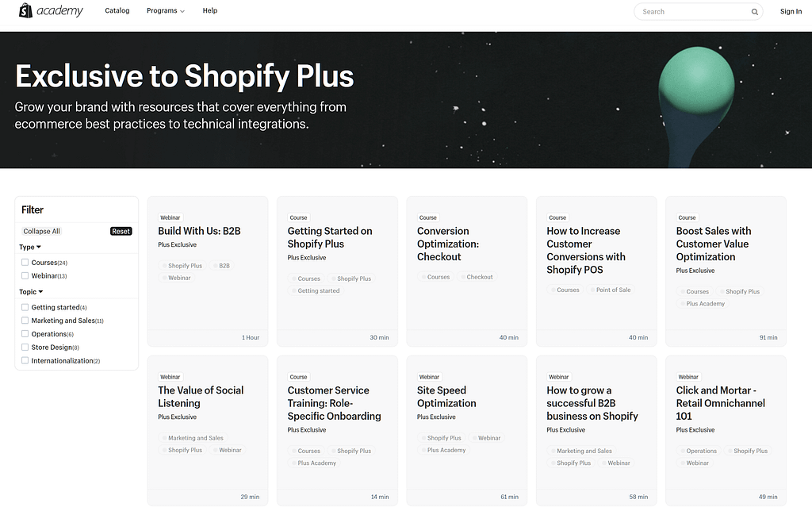Enable the Operations topic filter
This screenshot has height=511, width=812.
23,333
